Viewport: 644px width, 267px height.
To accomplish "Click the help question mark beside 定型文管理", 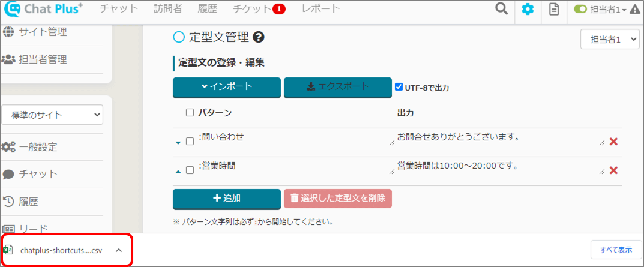I will 259,37.
